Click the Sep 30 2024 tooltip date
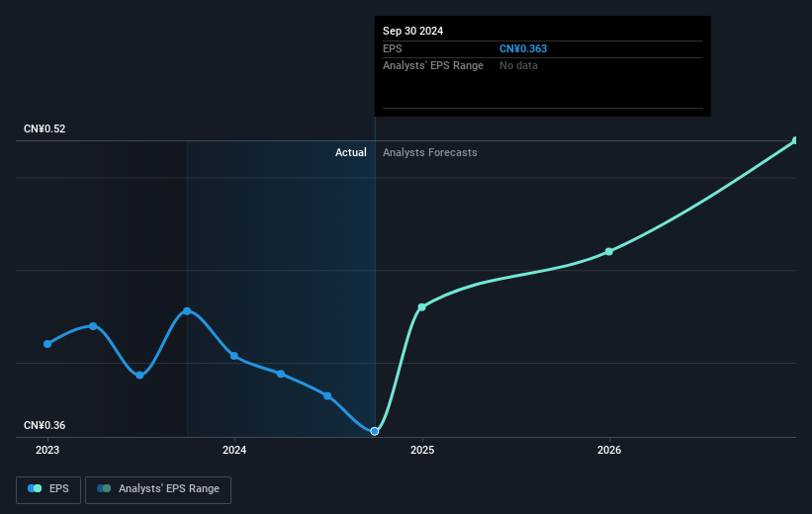This screenshot has width=812, height=514. [x=412, y=31]
